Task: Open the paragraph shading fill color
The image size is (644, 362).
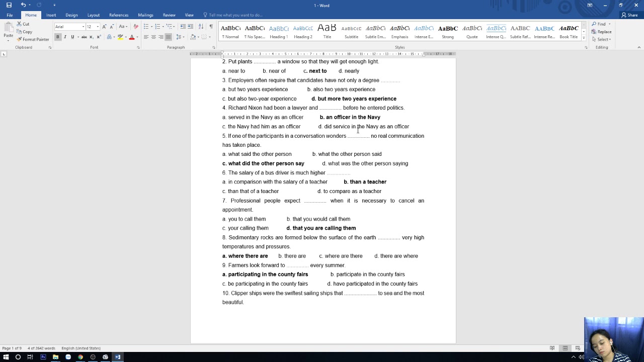Action: coord(193,37)
